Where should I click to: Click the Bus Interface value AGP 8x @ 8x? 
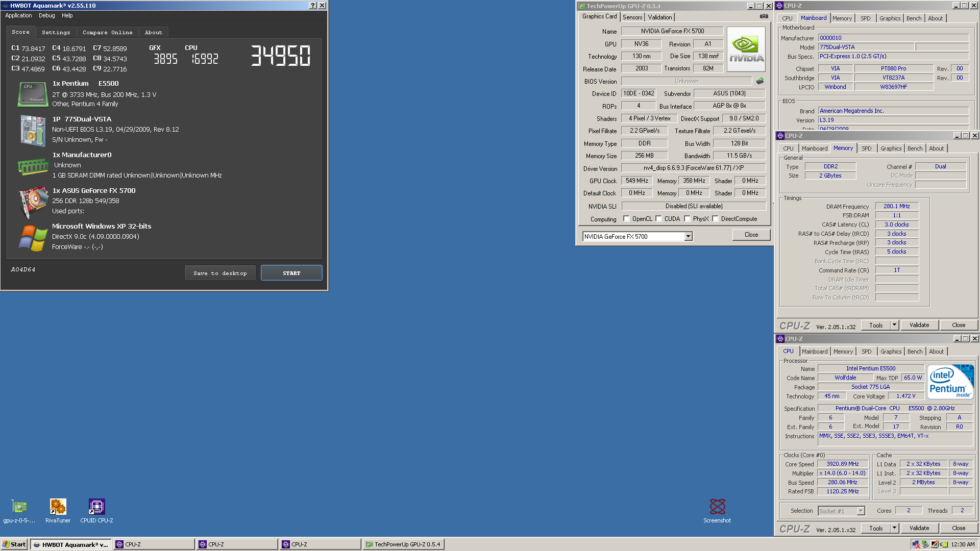pyautogui.click(x=729, y=106)
